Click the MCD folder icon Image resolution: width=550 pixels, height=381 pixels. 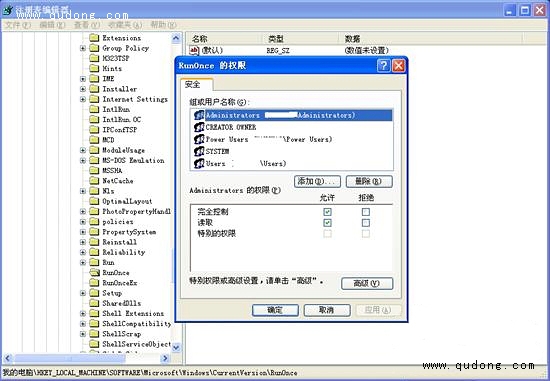tap(94, 140)
